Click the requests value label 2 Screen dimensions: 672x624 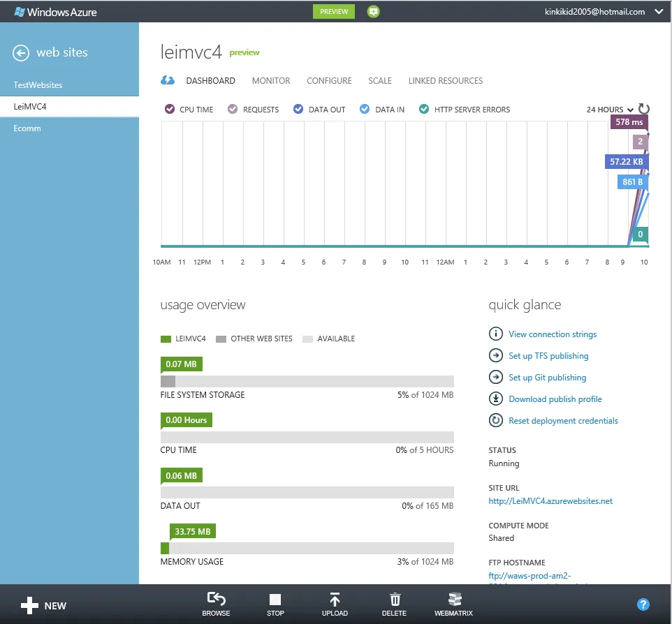(x=641, y=141)
